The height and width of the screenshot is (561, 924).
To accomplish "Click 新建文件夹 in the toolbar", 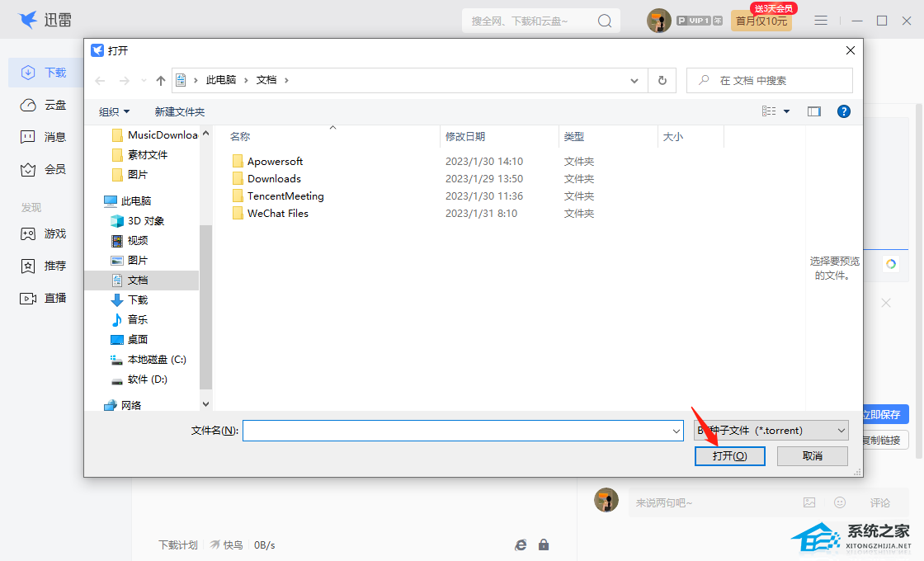I will click(x=180, y=111).
